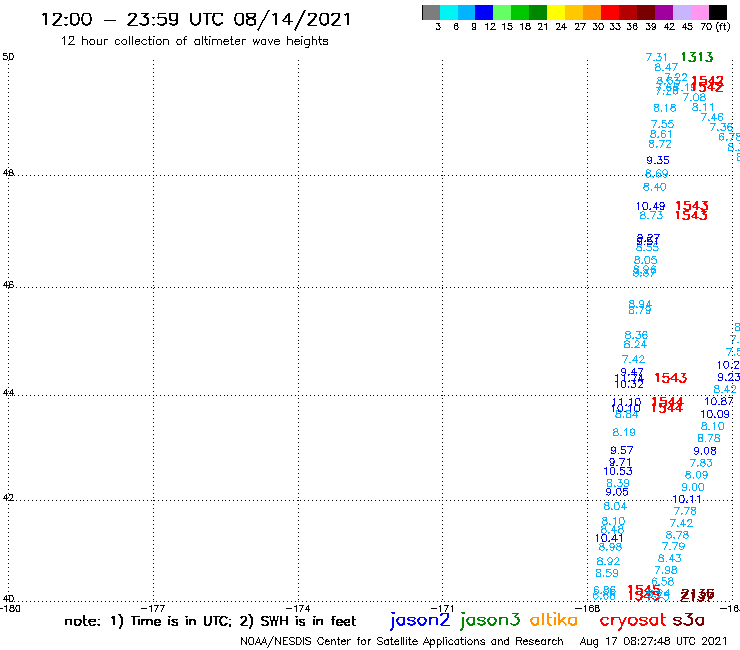Click the '-174' longitude axis label
This screenshot has width=740, height=650.
298,609
